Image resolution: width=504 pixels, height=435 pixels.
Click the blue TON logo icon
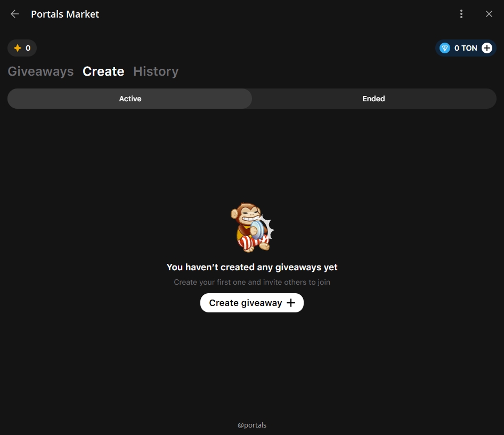point(445,48)
